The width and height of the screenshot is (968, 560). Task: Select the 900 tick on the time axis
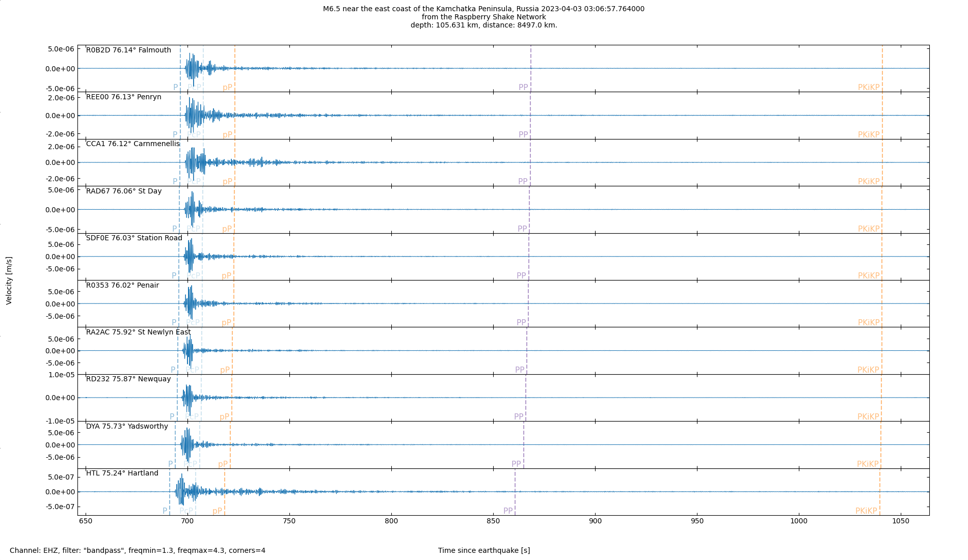coord(595,521)
